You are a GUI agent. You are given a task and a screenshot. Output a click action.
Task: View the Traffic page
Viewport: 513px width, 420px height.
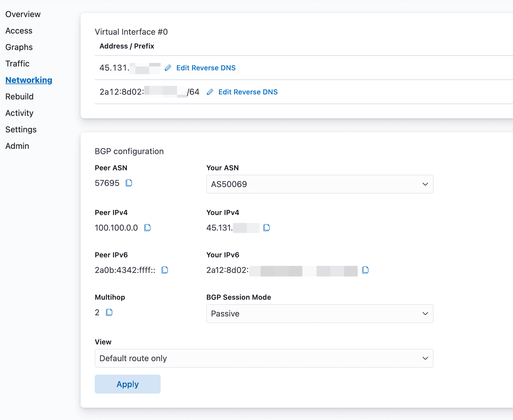(x=17, y=64)
